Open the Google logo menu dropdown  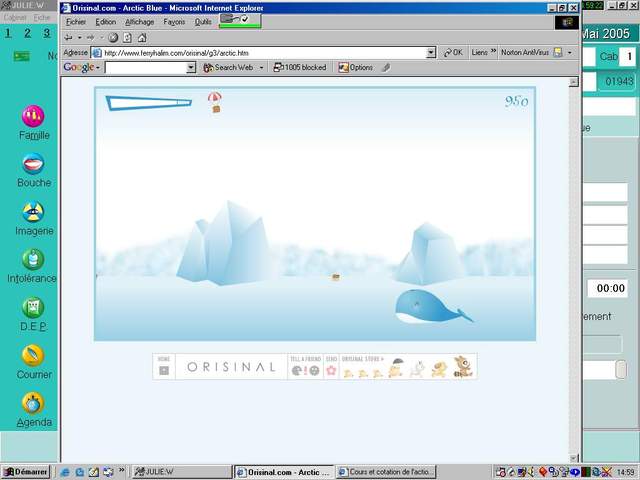click(98, 67)
